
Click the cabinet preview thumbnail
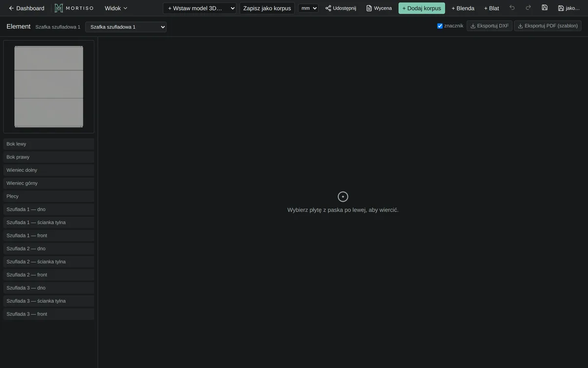49,87
